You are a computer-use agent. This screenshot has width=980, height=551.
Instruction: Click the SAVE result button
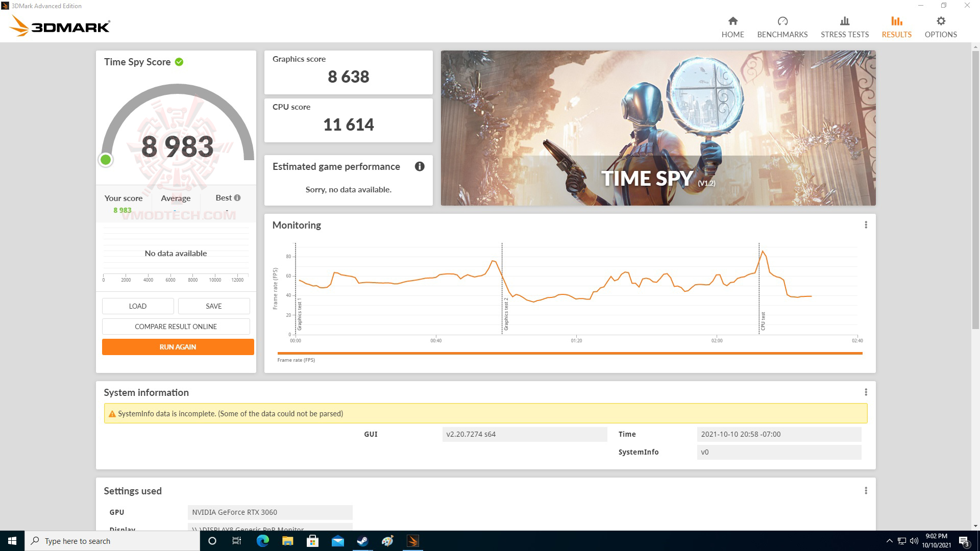click(213, 306)
